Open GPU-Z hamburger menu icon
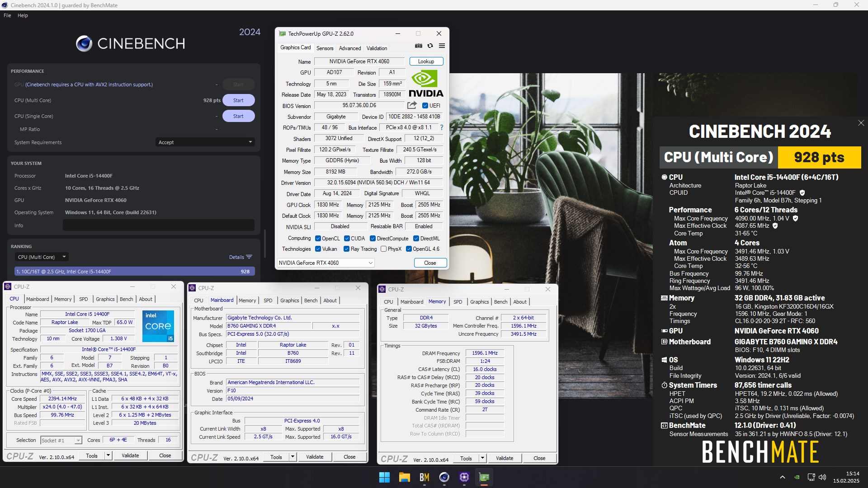 coord(442,46)
